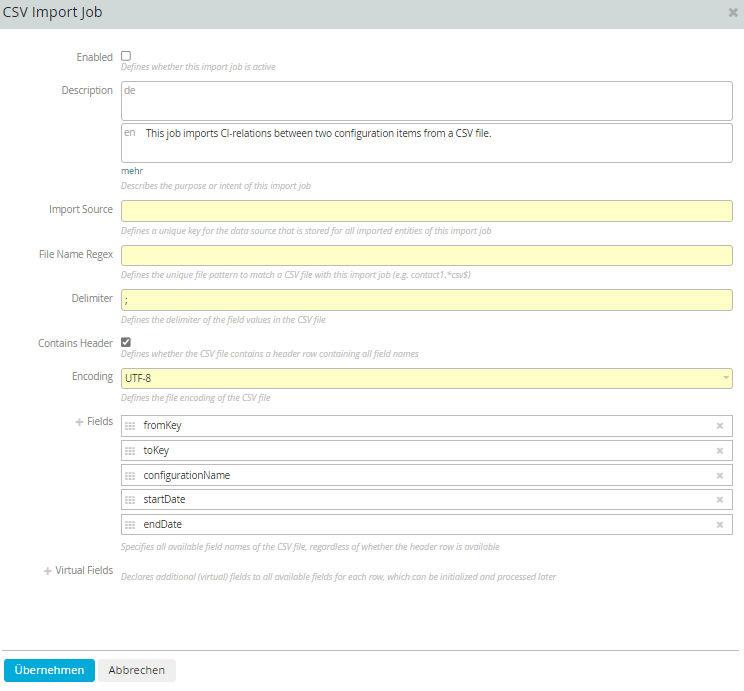Click the German description text box
Image resolution: width=744 pixels, height=691 pixels.
tap(427, 101)
